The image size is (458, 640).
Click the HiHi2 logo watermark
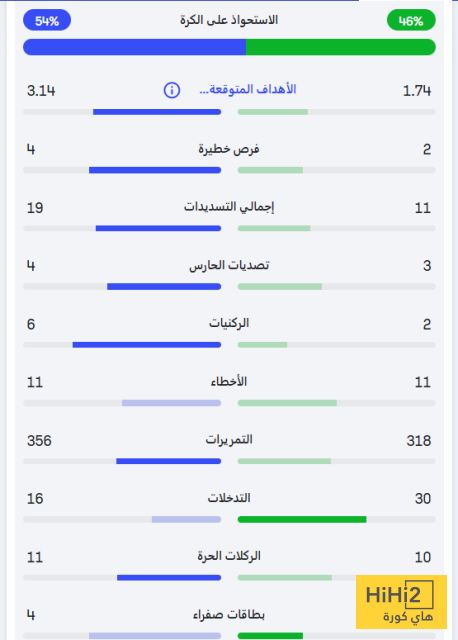click(x=401, y=602)
